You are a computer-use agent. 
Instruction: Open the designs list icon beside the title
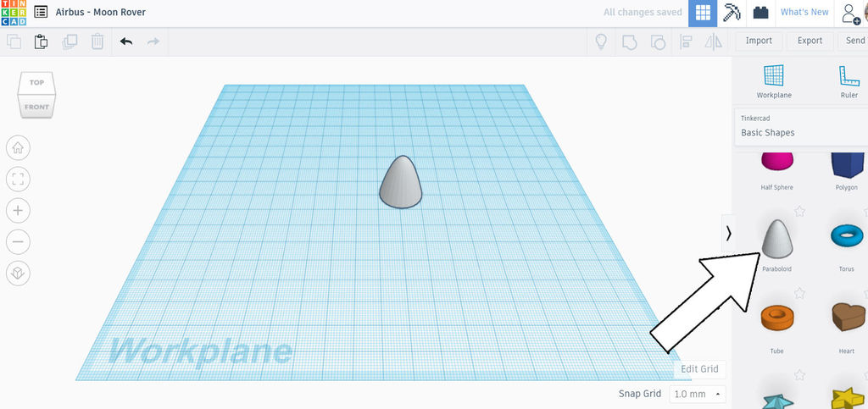pos(41,12)
